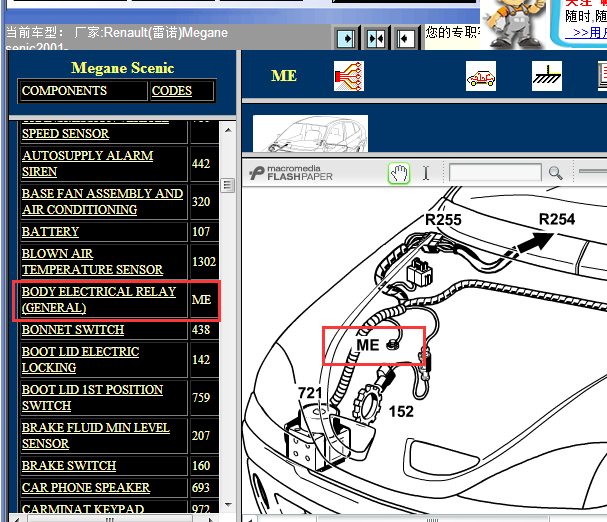Click the FlashPaper magnifier search icon
The image size is (607, 522).
tap(556, 173)
